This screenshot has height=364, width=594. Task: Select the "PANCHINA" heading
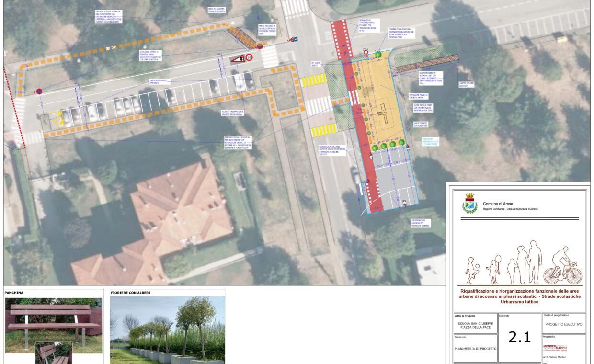pos(14,292)
